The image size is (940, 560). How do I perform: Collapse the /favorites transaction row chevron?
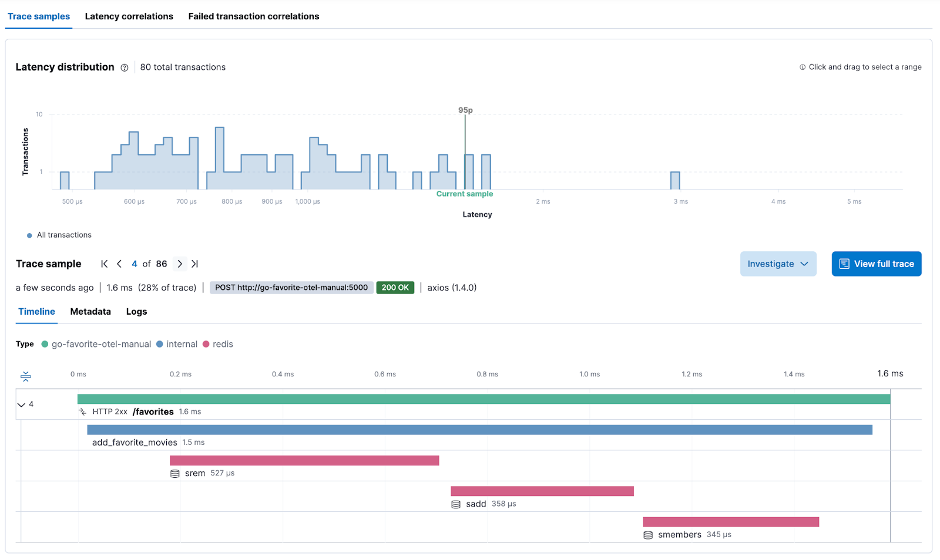[22, 404]
